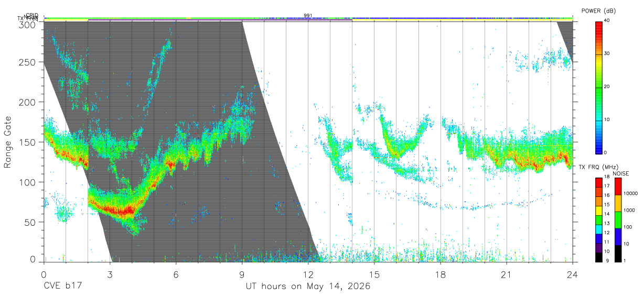The height and width of the screenshot is (297, 644).
Task: Click the yellow 14–15 MHz TX FRQ swatch
Action: click(599, 210)
